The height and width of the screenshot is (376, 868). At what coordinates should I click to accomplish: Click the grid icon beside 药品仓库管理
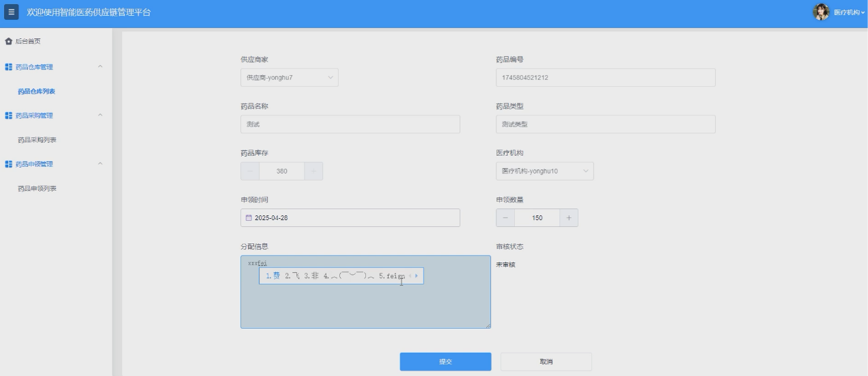click(8, 67)
